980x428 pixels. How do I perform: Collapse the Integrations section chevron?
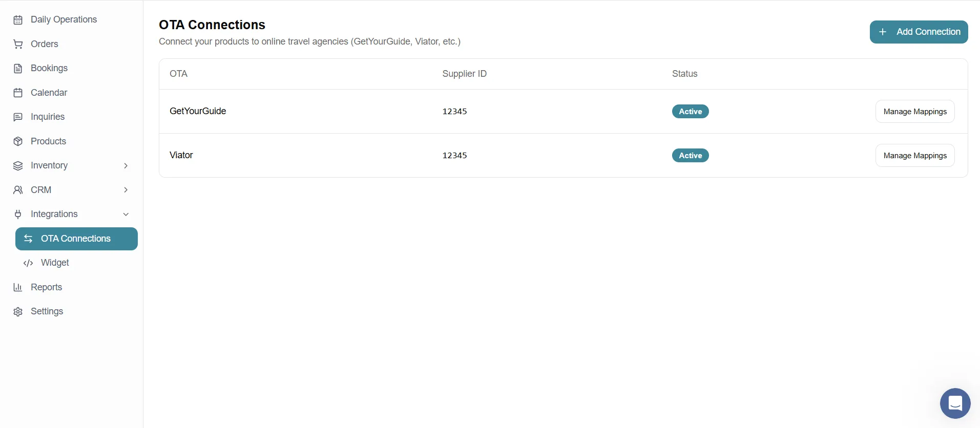point(126,214)
